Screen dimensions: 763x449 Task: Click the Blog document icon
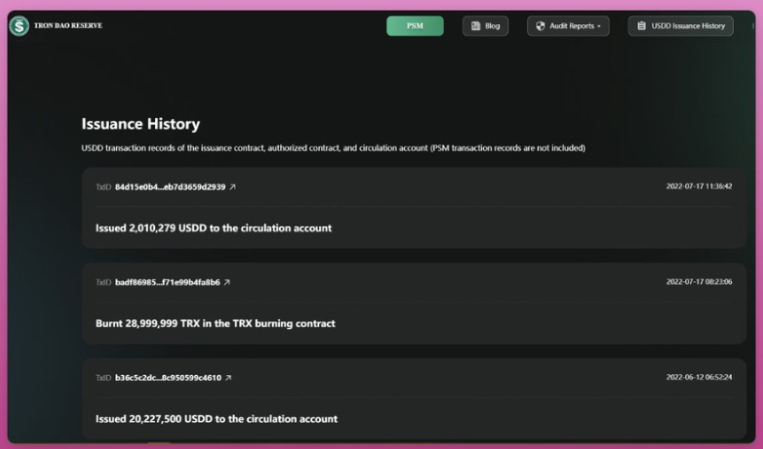point(475,26)
